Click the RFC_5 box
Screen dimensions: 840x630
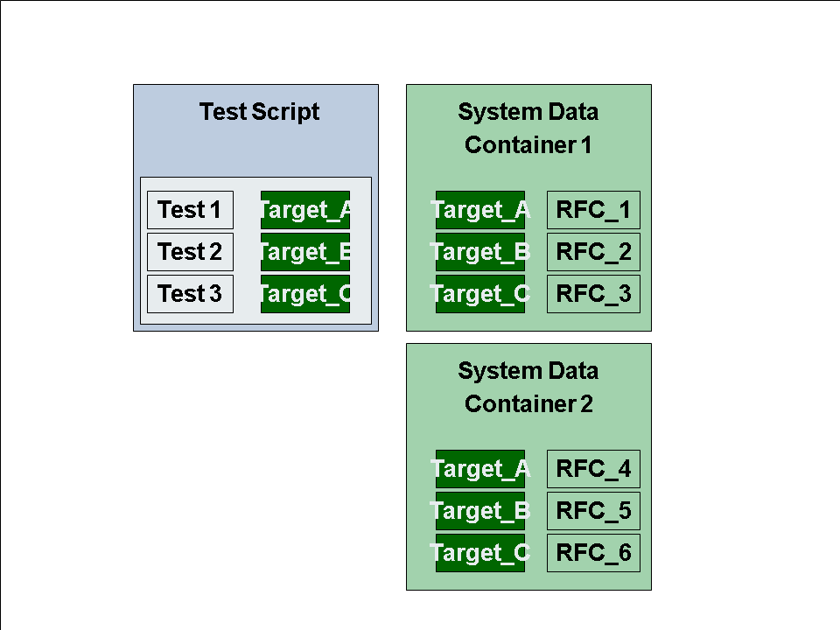tap(593, 511)
